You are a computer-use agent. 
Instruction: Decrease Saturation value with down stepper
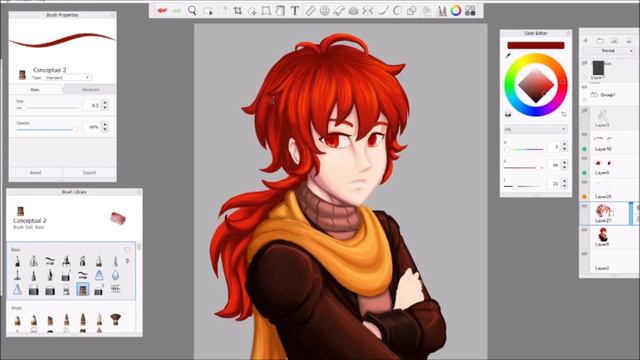tap(564, 167)
